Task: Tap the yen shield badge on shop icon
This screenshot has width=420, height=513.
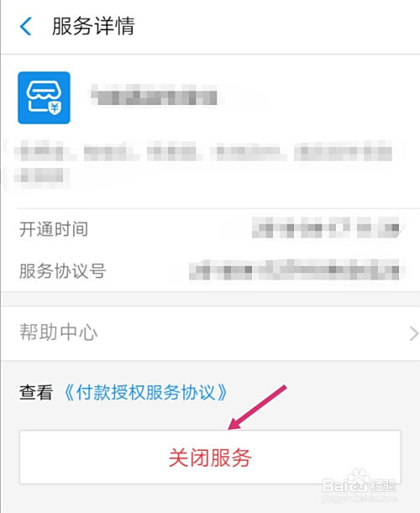Action: click(x=55, y=108)
